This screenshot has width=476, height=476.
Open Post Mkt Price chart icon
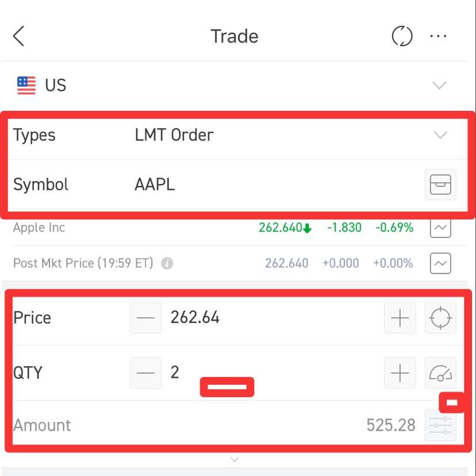[x=440, y=263]
